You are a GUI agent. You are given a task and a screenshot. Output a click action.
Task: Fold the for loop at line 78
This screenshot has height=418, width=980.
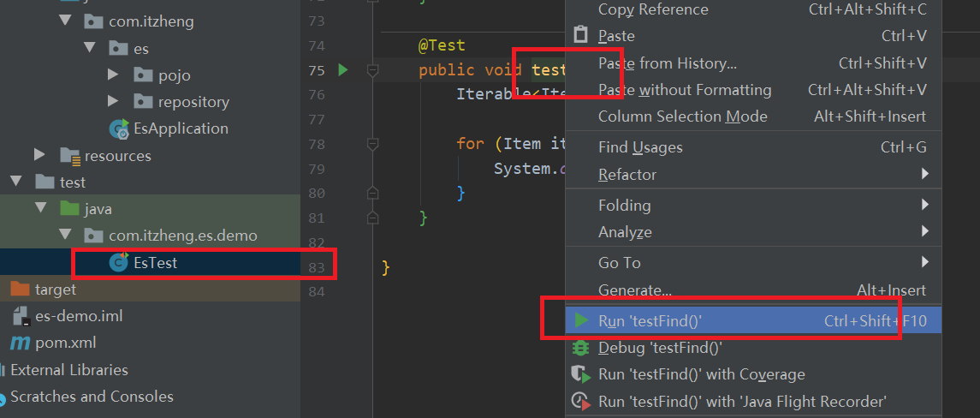click(373, 145)
